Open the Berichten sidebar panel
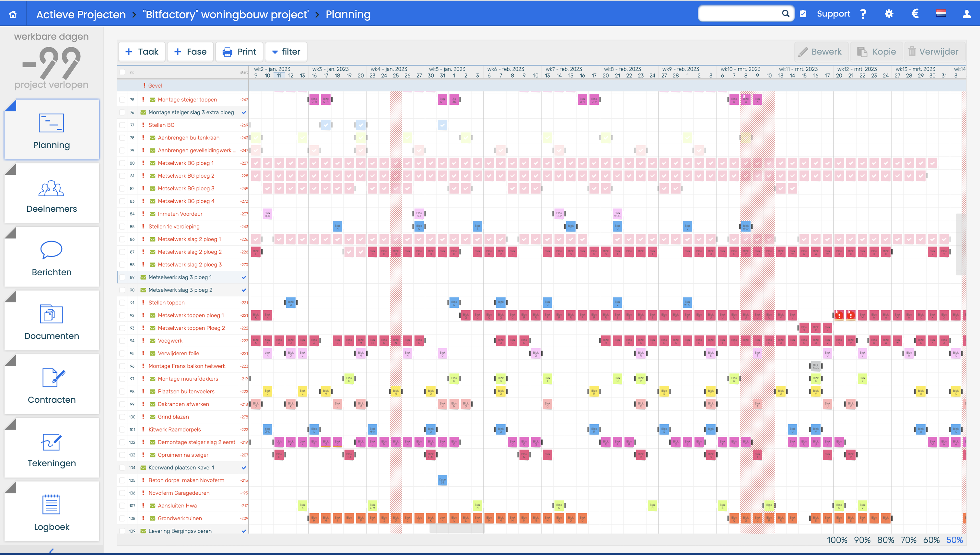 [x=52, y=257]
